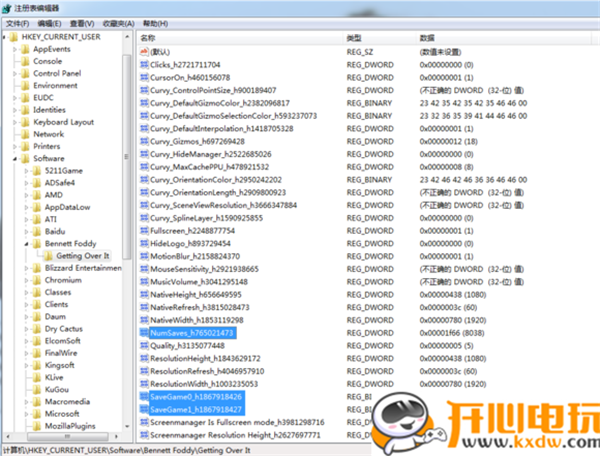Expand the EUDC tree node

15,98
